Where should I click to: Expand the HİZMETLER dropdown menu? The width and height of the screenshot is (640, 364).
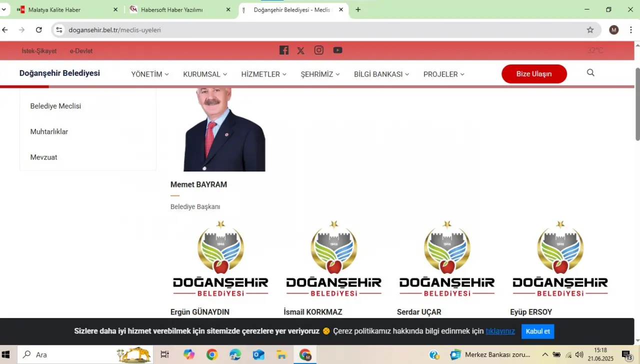(264, 74)
